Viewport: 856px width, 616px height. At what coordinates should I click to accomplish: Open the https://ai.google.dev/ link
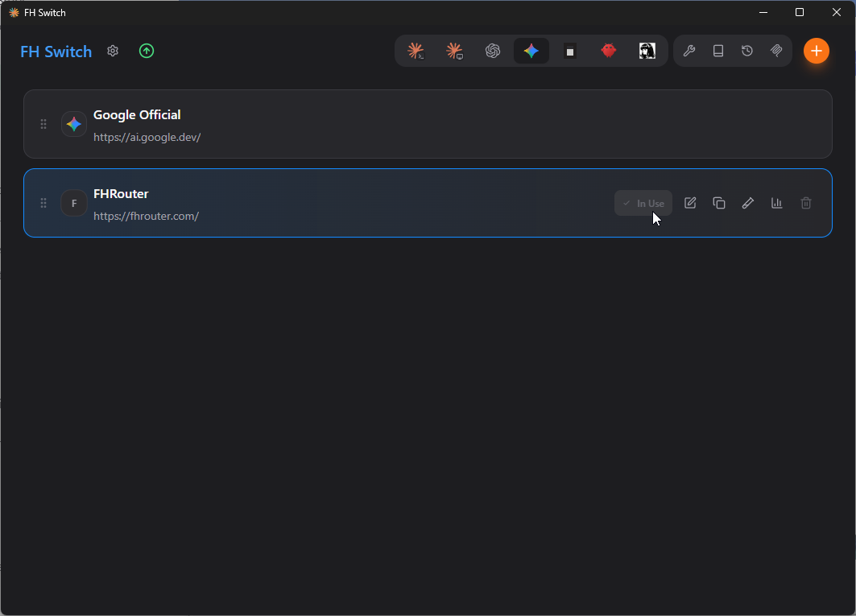click(x=147, y=137)
